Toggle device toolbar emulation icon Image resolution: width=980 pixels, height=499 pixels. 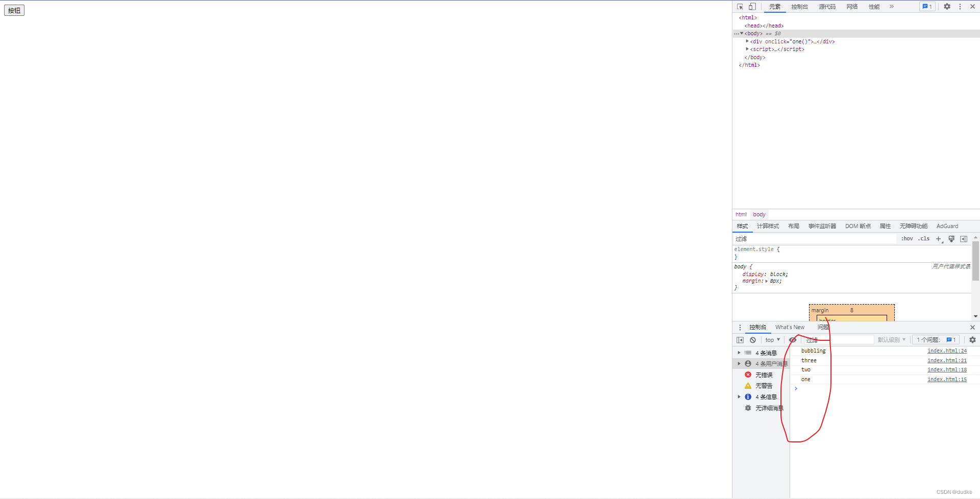752,7
